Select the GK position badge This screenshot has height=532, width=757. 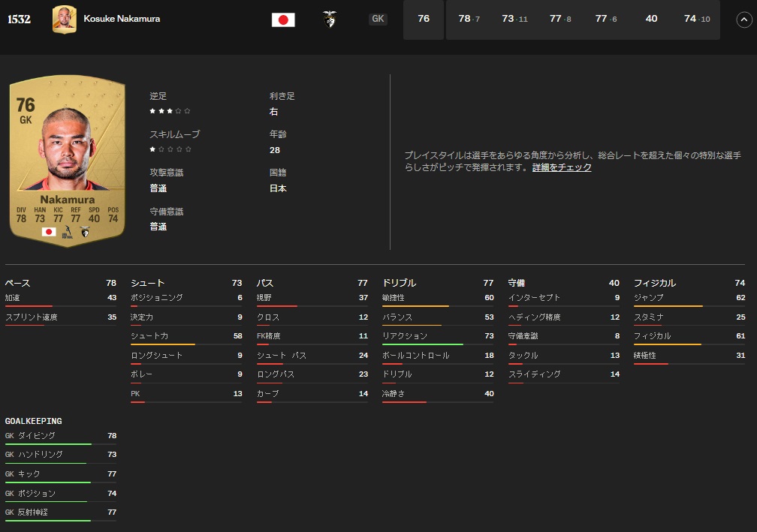pyautogui.click(x=378, y=19)
